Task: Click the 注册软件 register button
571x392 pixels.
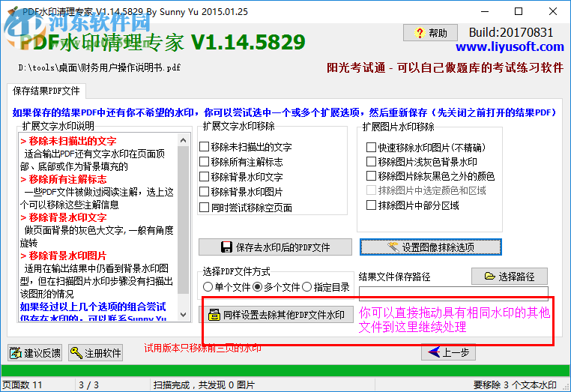Action: (96, 353)
